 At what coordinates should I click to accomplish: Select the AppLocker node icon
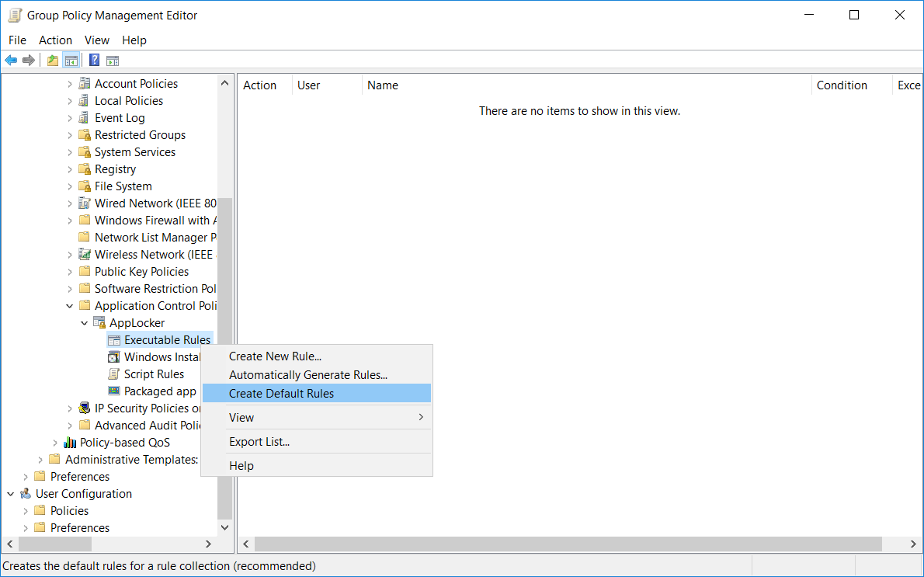click(101, 322)
